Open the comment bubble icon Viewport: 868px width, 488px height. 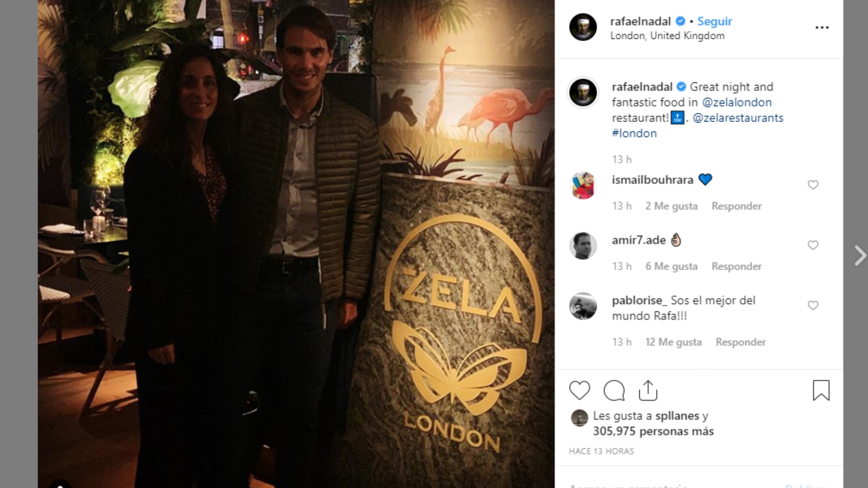click(x=614, y=390)
